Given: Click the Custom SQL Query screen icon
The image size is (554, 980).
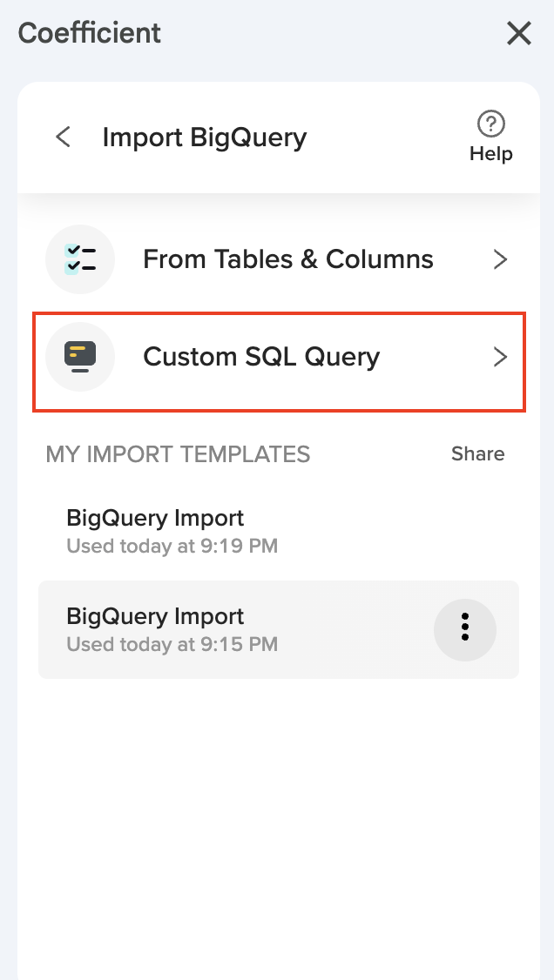Looking at the screenshot, I should 80,357.
